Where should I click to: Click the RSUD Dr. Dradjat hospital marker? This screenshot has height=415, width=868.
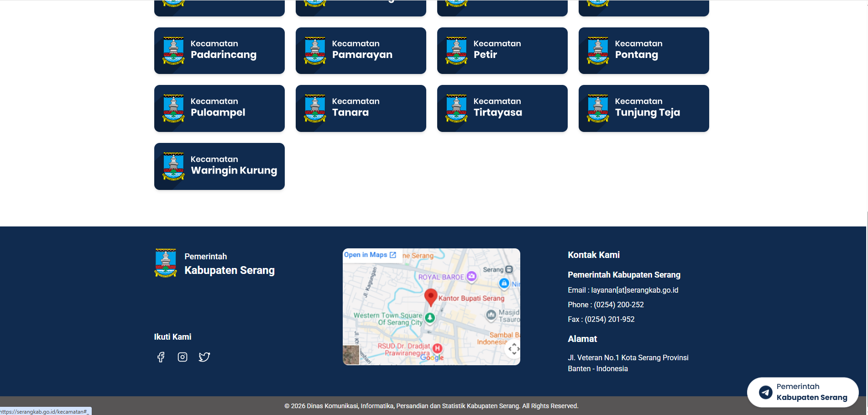(x=437, y=348)
